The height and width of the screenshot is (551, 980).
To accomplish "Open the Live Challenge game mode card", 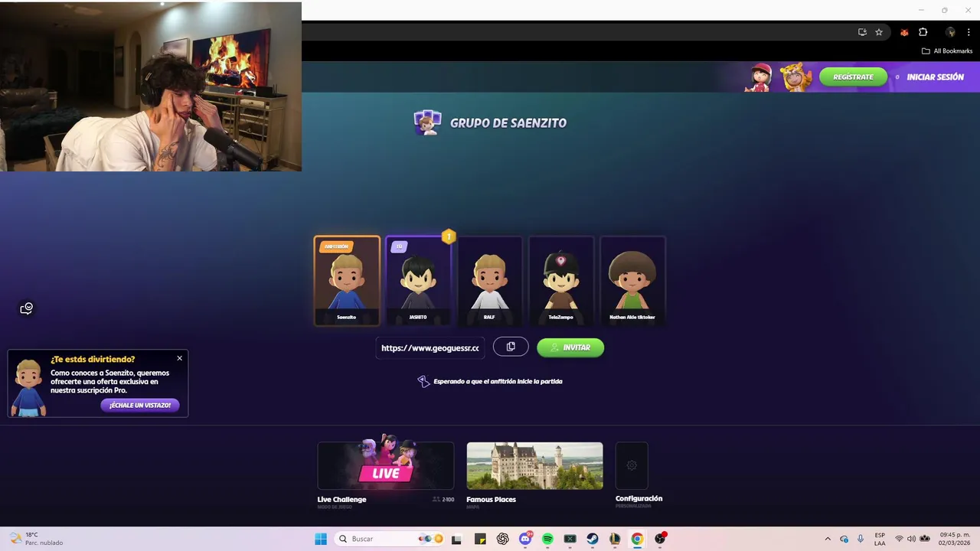I will tap(386, 466).
